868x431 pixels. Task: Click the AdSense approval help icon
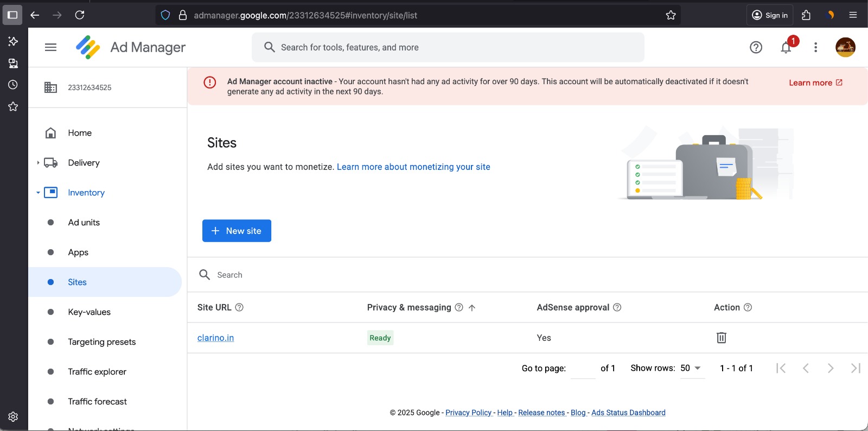click(x=617, y=307)
